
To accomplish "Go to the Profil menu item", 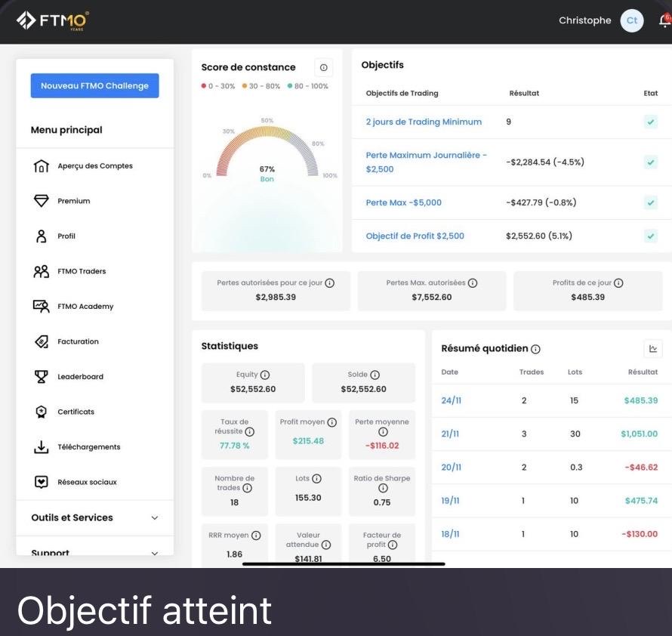I will (94, 236).
